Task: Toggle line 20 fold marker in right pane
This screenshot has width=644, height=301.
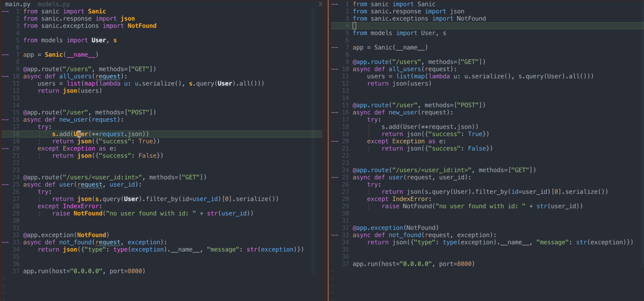Action: [x=334, y=141]
